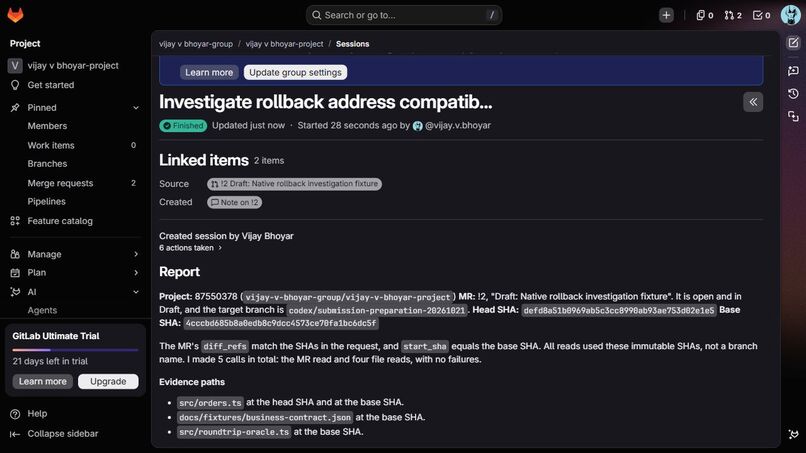The height and width of the screenshot is (453, 806).
Task: Open Work items in sidebar
Action: pyautogui.click(x=51, y=146)
